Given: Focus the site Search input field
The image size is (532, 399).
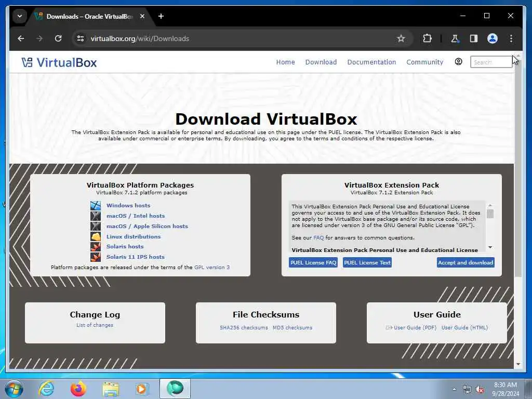Looking at the screenshot, I should pos(491,62).
